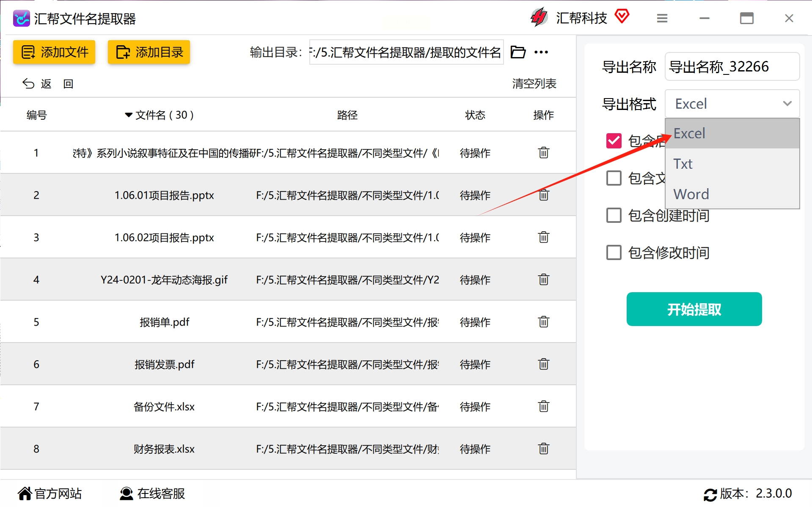
Task: Remove 财务报表.xlsx with trash icon
Action: (x=543, y=449)
